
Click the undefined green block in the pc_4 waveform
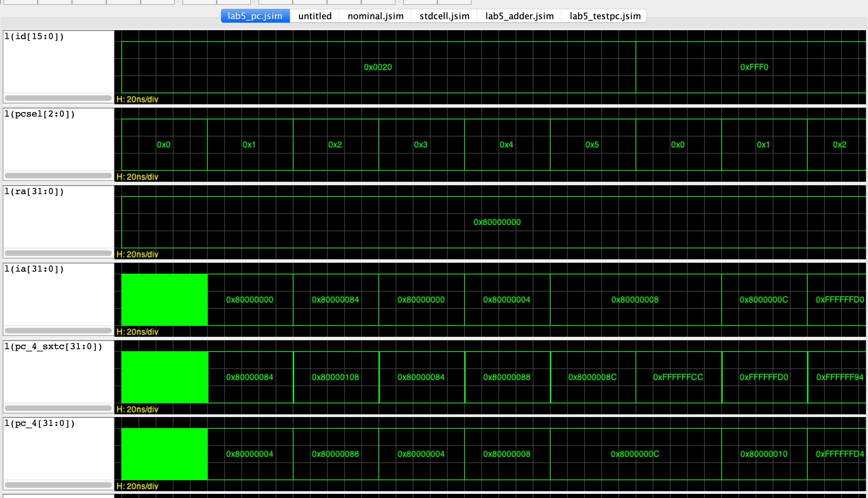[165, 454]
